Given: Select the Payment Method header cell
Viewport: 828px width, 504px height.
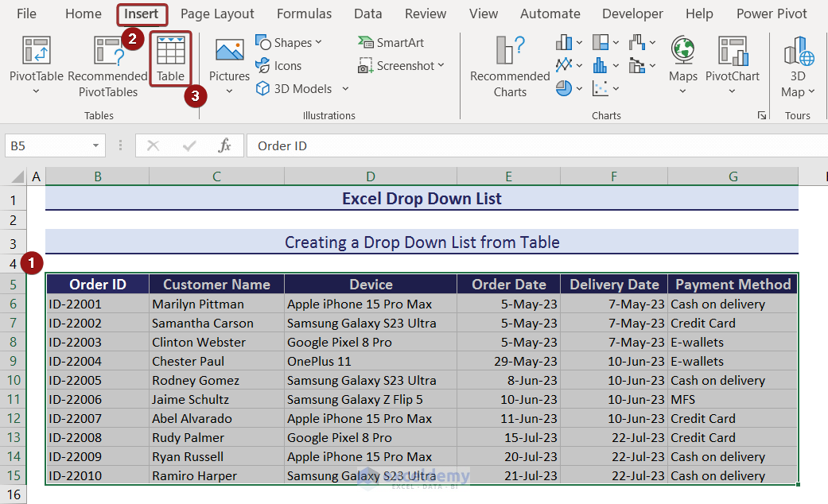Looking at the screenshot, I should coord(733,285).
